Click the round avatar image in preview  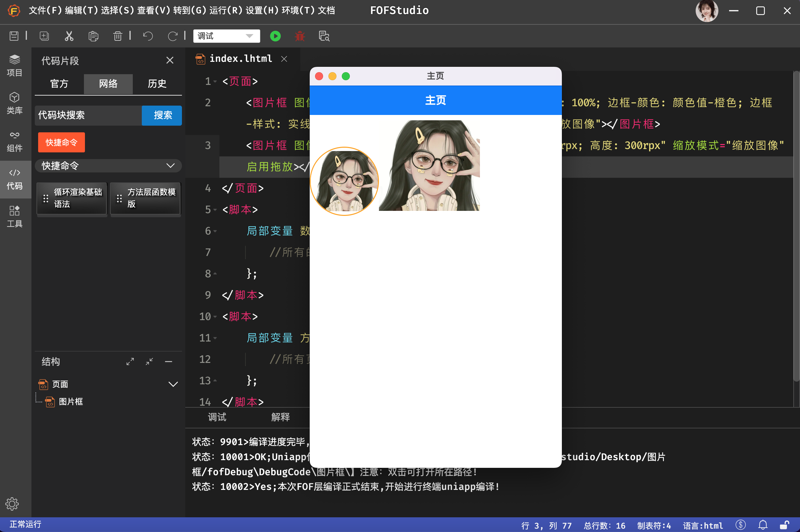tap(344, 181)
